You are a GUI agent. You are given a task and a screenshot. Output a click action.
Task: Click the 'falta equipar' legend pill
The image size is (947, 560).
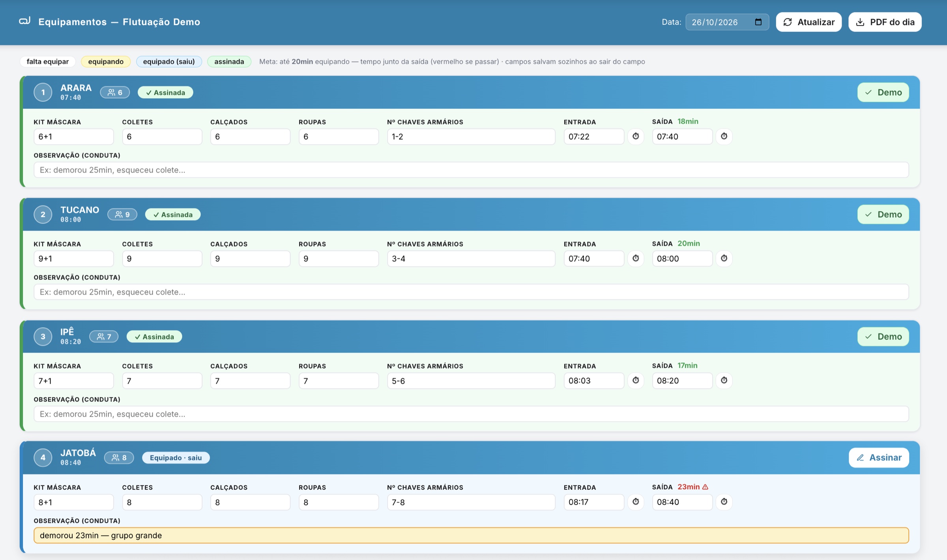[x=48, y=62]
